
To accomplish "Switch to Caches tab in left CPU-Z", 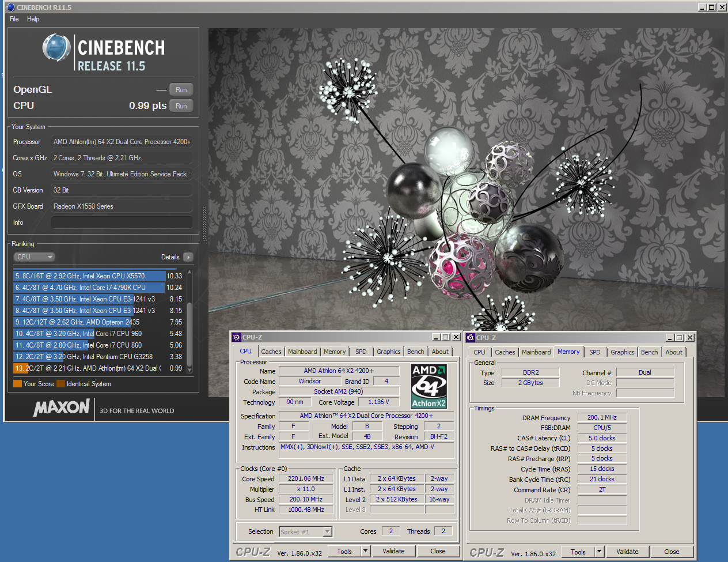I will [x=271, y=352].
